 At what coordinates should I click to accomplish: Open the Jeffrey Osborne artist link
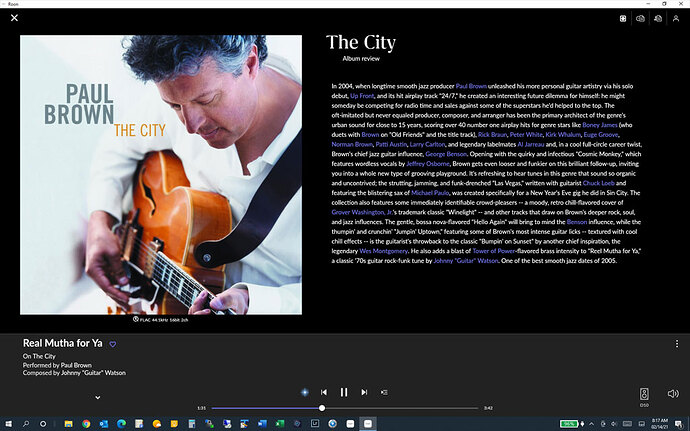(428, 164)
